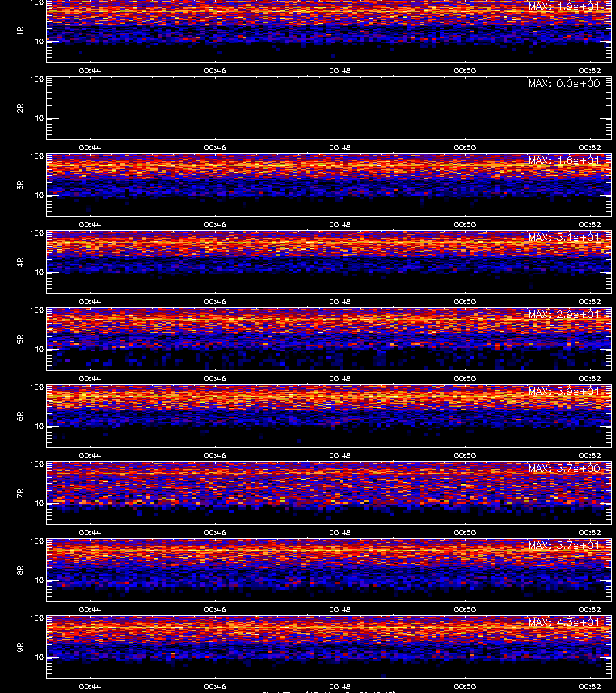The width and height of the screenshot is (616, 693).
Task: Click the 10 y-axis value on panel 7R
Action: tap(39, 503)
